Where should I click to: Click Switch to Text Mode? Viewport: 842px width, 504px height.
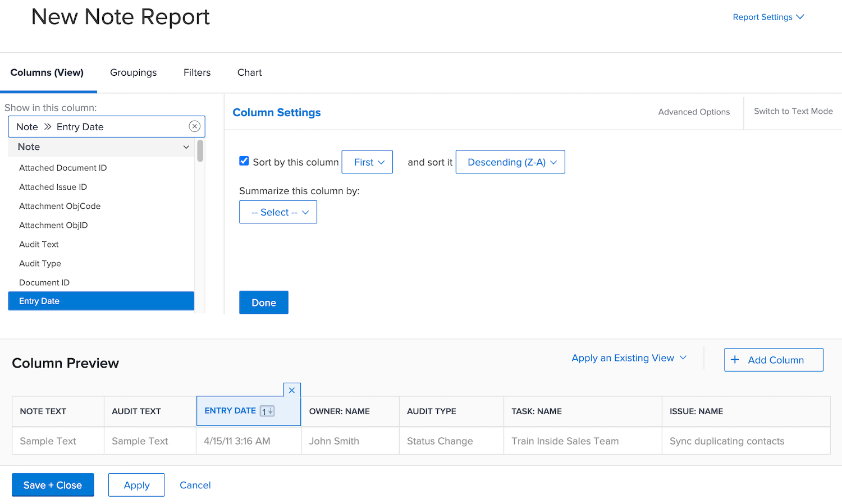(793, 111)
